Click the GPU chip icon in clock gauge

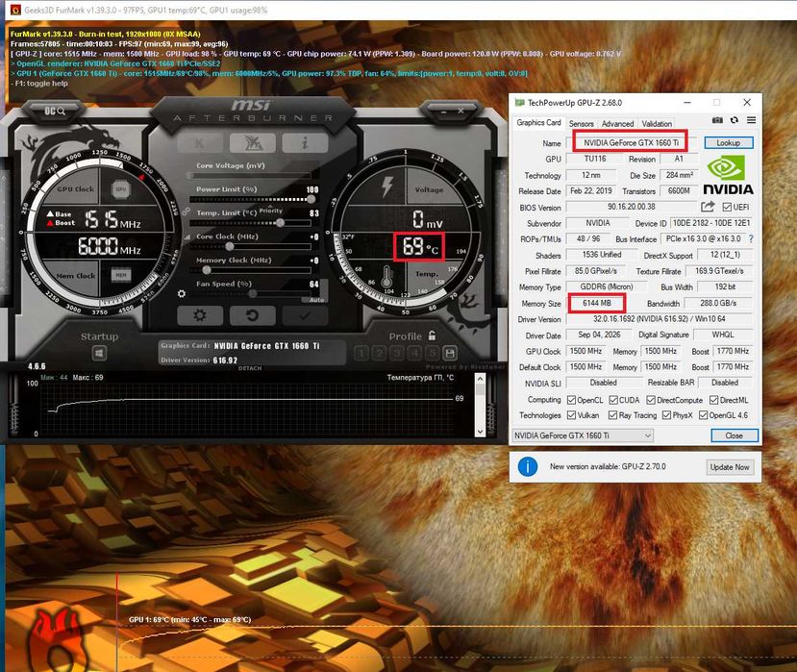(120, 189)
